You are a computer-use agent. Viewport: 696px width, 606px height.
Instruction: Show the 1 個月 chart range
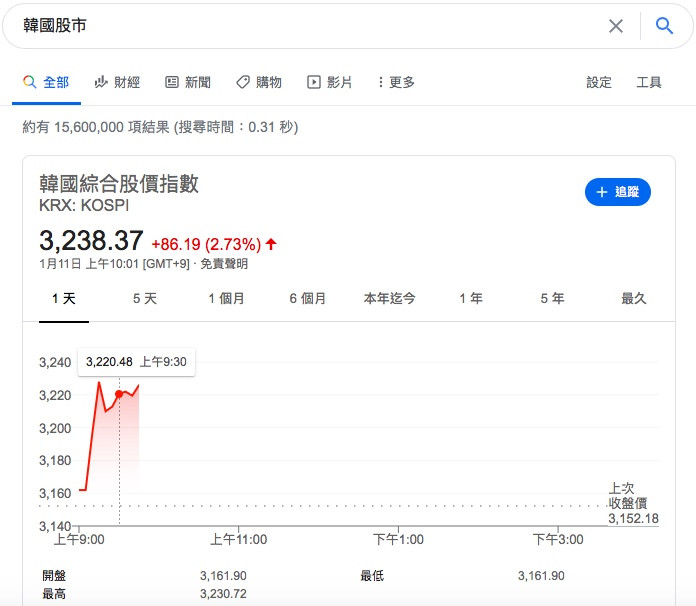point(226,298)
